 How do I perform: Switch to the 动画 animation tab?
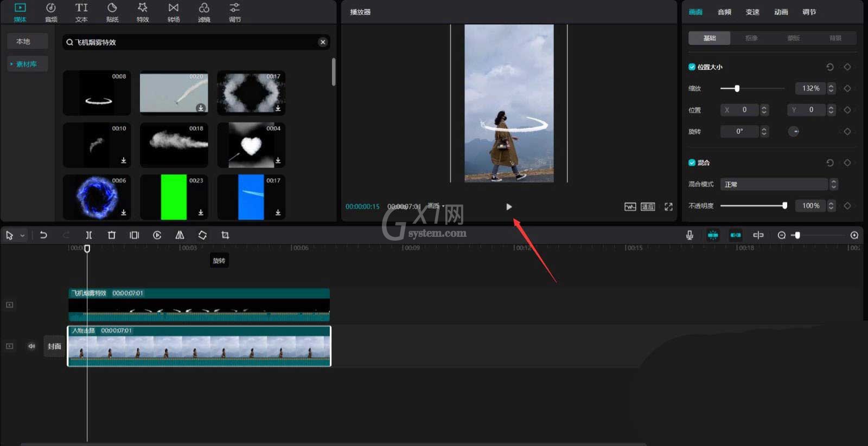[x=781, y=12]
